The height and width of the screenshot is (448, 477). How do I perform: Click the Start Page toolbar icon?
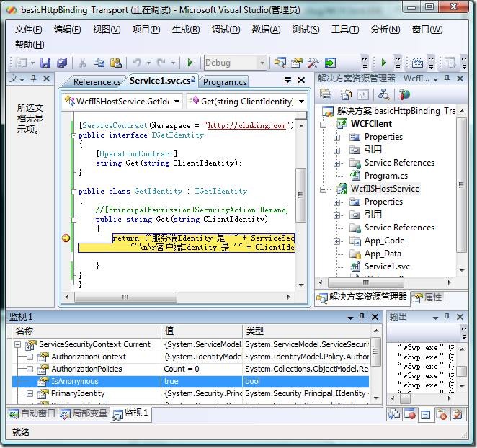coord(330,63)
